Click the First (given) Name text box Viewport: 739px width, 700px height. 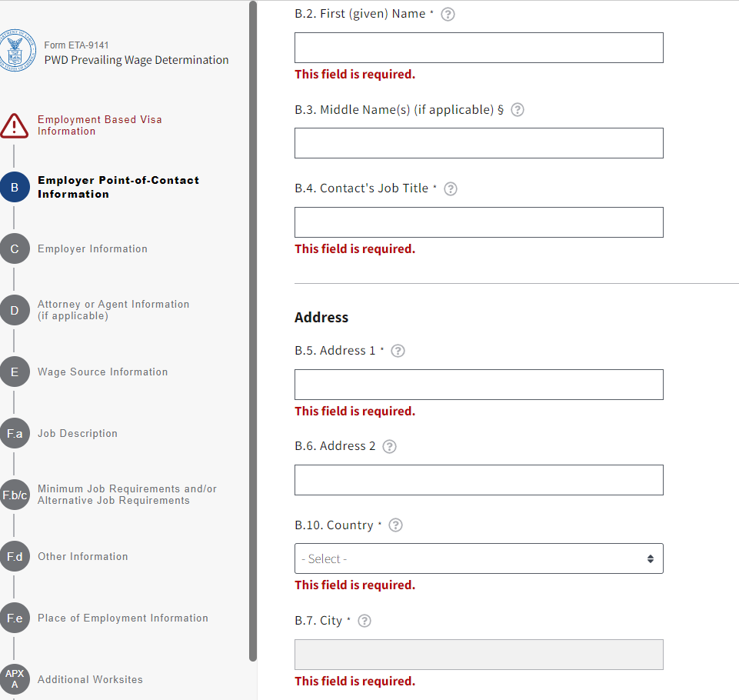pos(478,48)
